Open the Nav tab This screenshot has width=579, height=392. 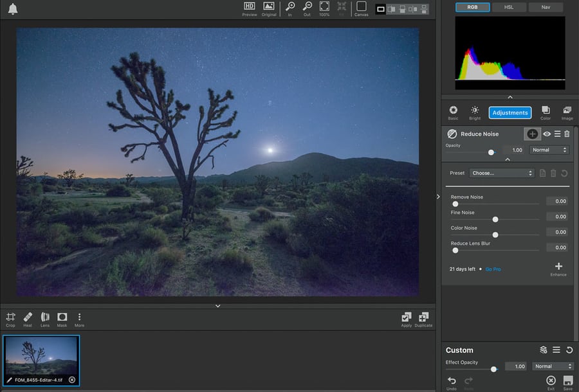coord(546,7)
